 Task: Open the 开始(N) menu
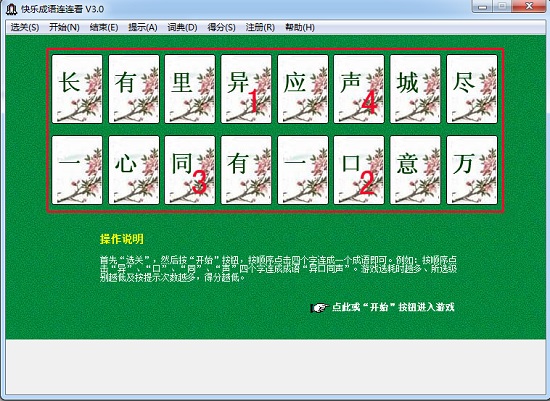click(64, 27)
